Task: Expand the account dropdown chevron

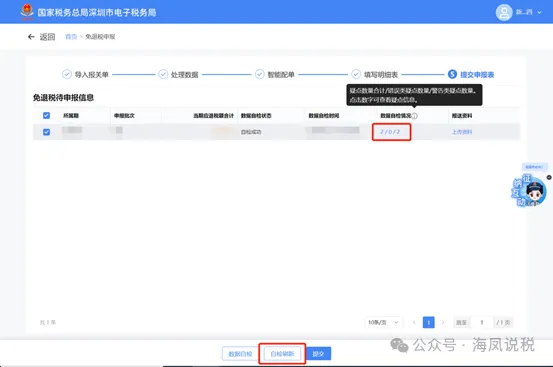Action: [x=539, y=13]
